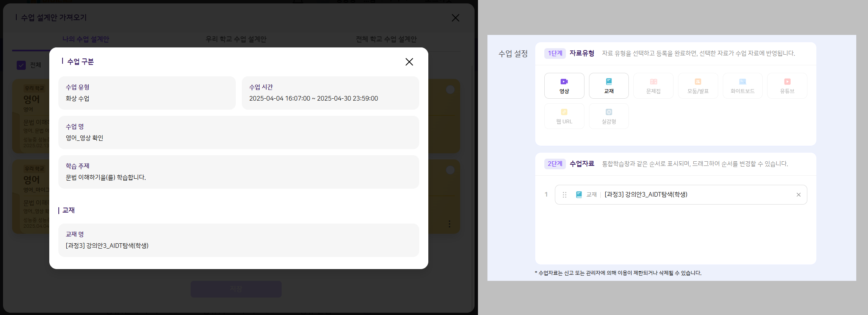Choose the 모둠/발표 material type
This screenshot has width=868, height=315.
coord(698,86)
